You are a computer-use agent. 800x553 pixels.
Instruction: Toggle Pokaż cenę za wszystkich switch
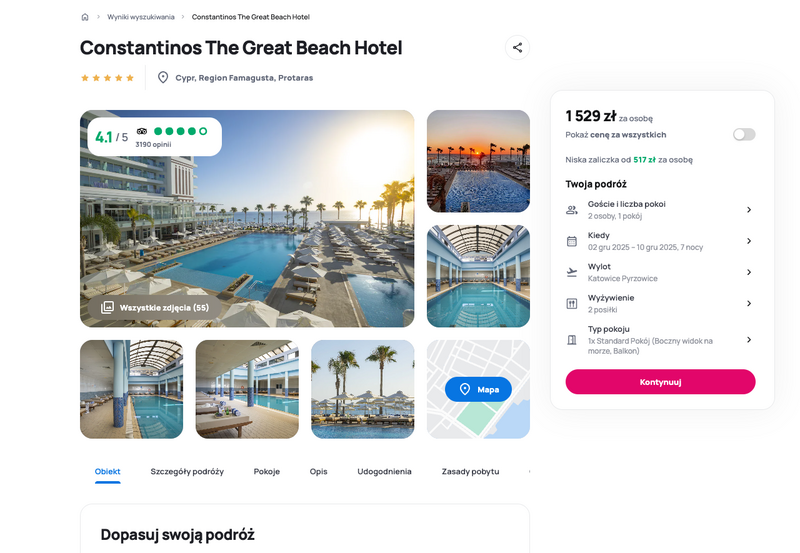[744, 135]
